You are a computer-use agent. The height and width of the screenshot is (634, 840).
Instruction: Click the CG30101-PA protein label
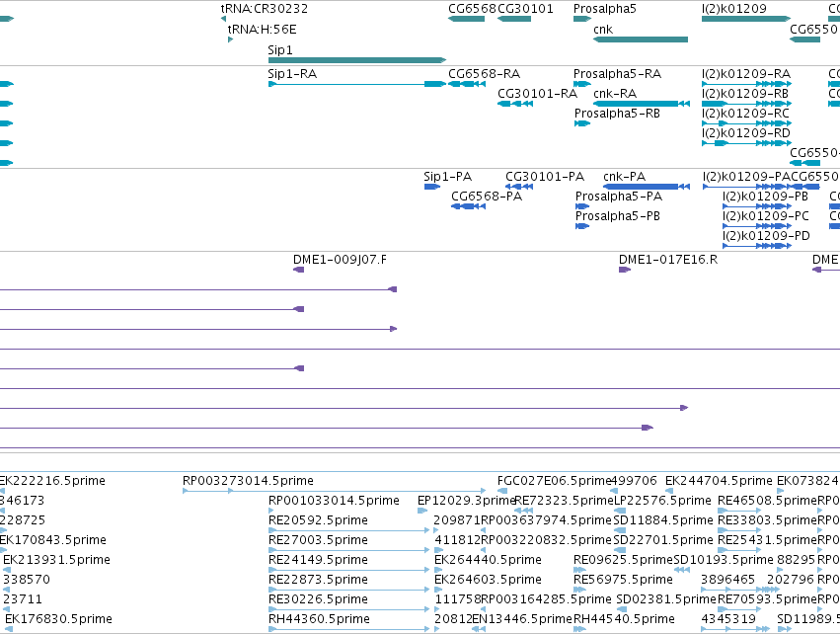(x=545, y=177)
